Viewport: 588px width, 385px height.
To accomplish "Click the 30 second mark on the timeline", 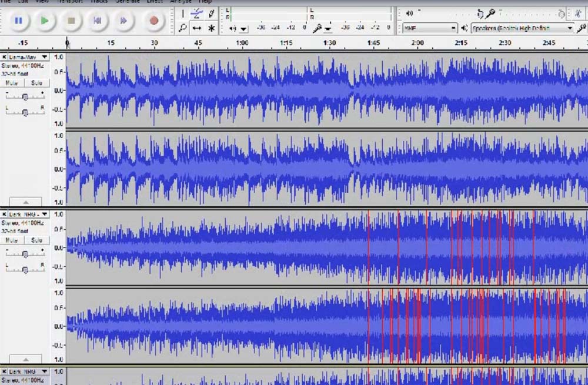I will pos(154,43).
